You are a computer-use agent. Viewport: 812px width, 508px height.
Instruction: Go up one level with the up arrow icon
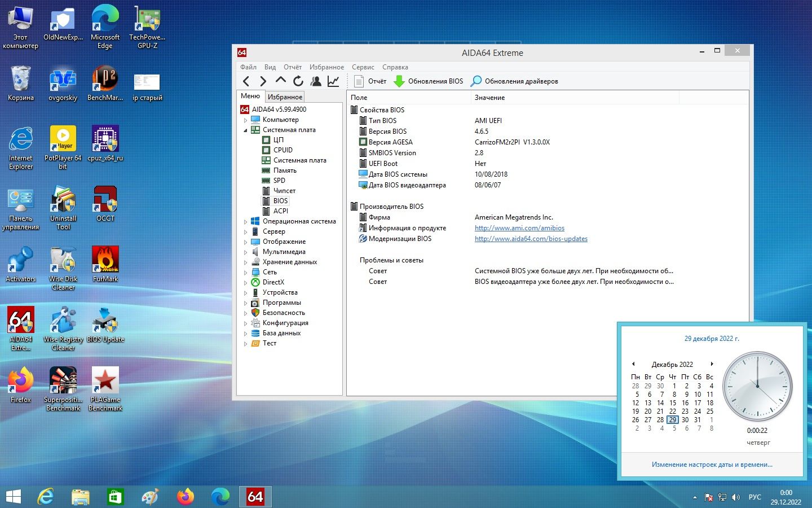[280, 81]
